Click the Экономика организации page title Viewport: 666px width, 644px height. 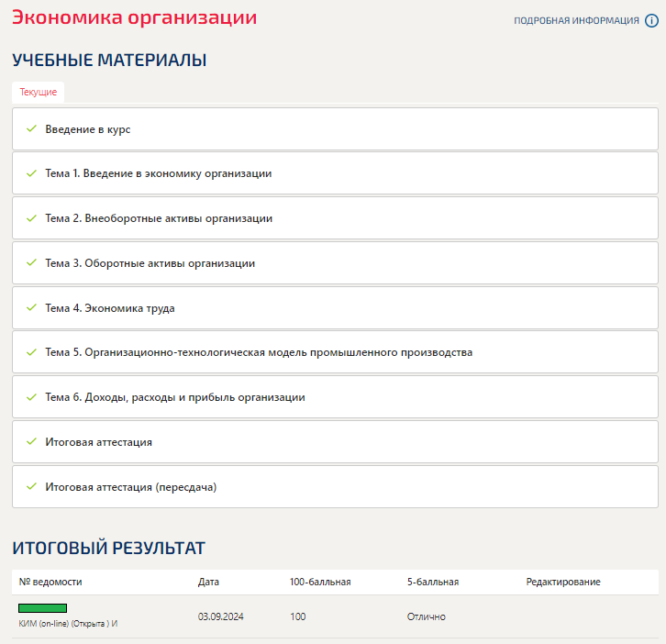(x=134, y=17)
